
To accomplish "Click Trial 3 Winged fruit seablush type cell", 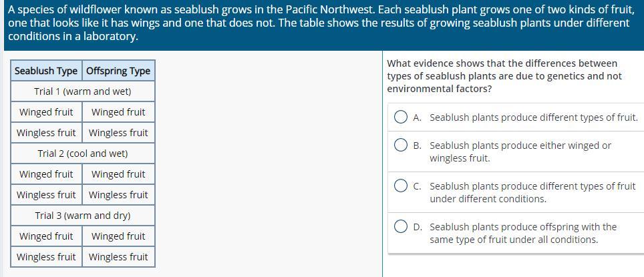I will pyautogui.click(x=46, y=236).
